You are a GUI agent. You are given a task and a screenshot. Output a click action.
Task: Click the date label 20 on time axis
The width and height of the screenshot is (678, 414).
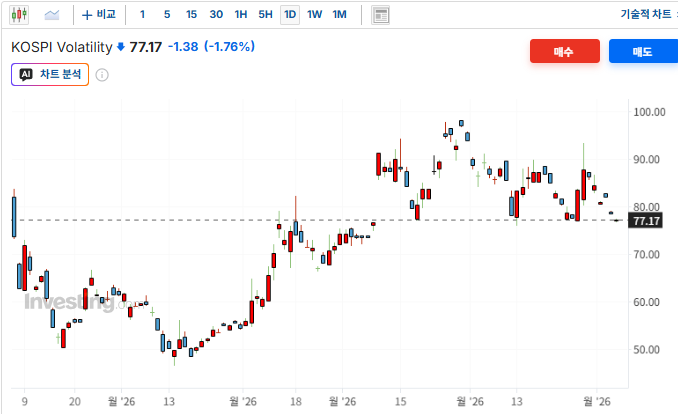click(x=75, y=401)
